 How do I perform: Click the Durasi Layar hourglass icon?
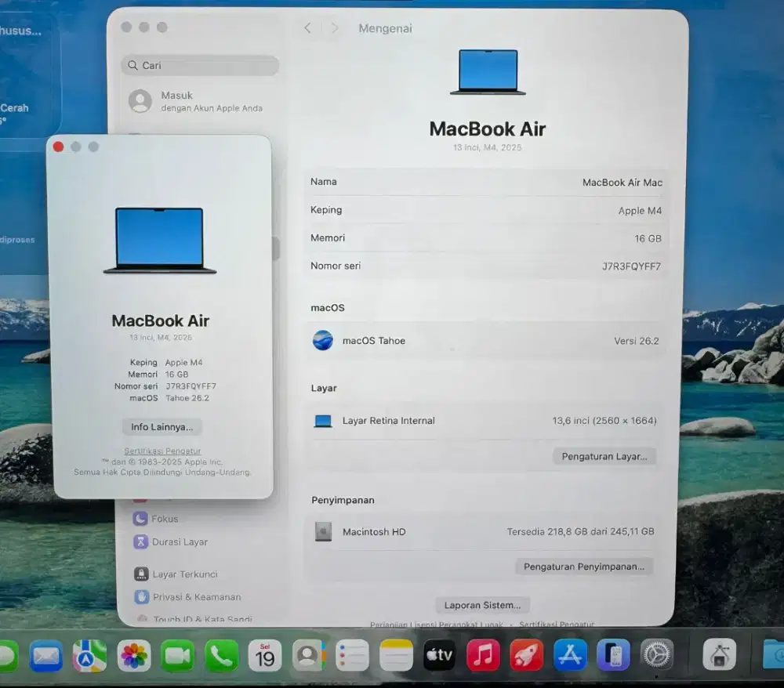(140, 541)
